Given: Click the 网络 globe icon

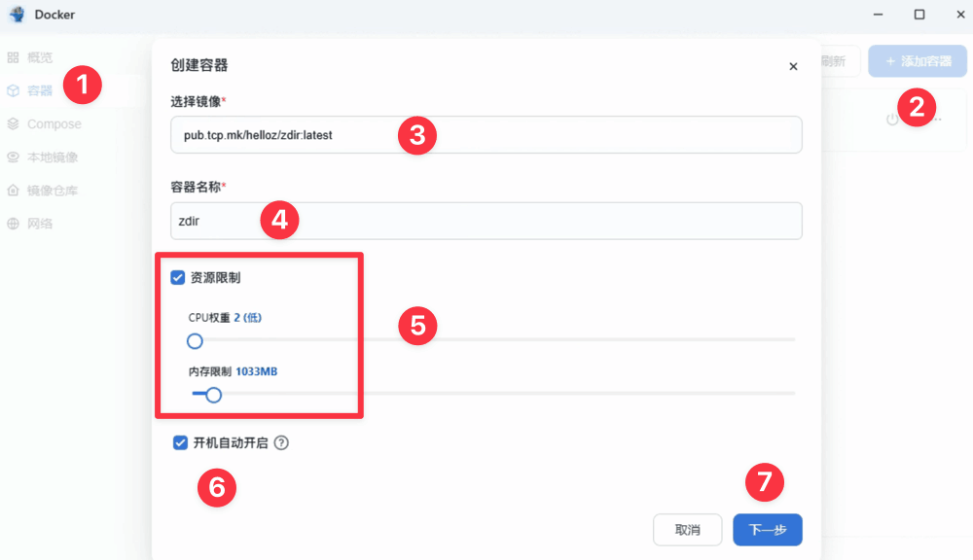Looking at the screenshot, I should point(14,224).
